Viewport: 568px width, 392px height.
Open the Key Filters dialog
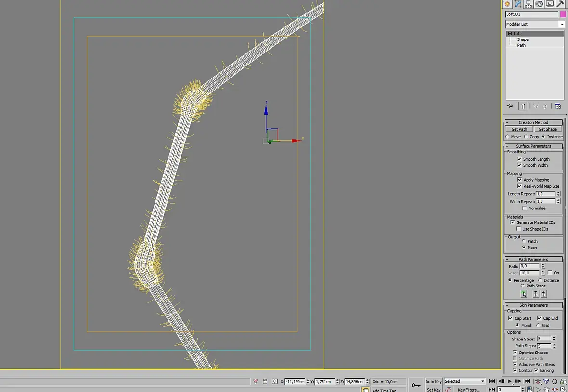(469, 390)
